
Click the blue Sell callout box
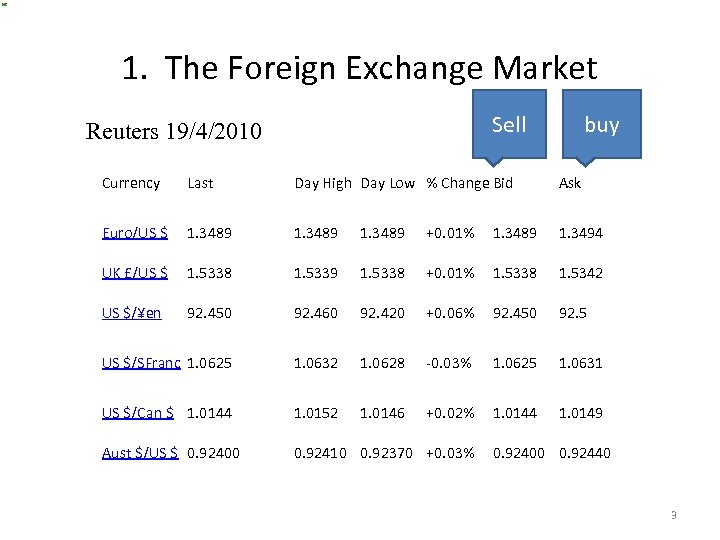[509, 124]
